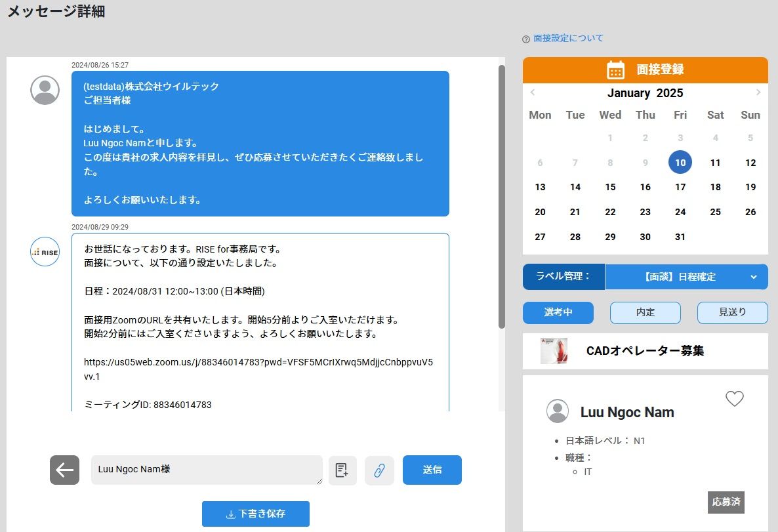Click the back arrow button
Screen dimensions: 778x532
click(x=64, y=470)
